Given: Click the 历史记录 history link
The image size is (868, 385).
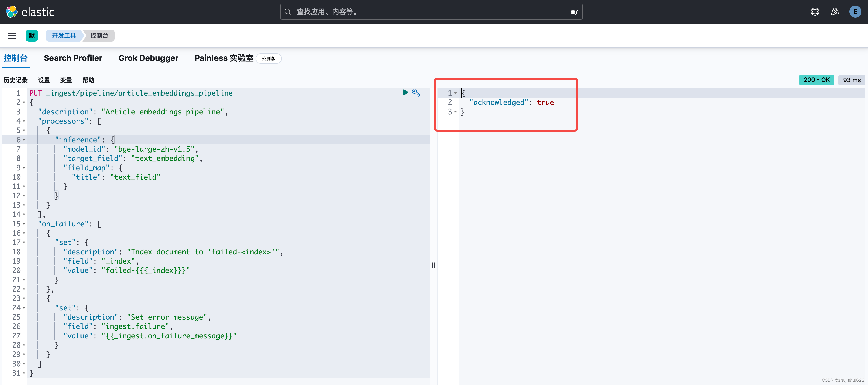Looking at the screenshot, I should click(15, 80).
